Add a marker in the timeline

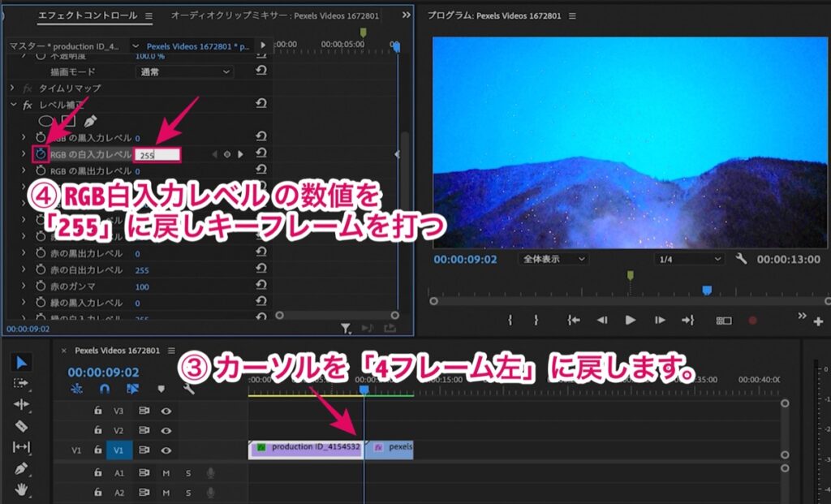[161, 389]
